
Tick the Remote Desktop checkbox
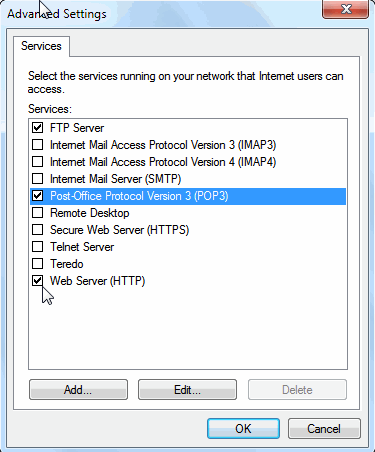pyautogui.click(x=37, y=213)
